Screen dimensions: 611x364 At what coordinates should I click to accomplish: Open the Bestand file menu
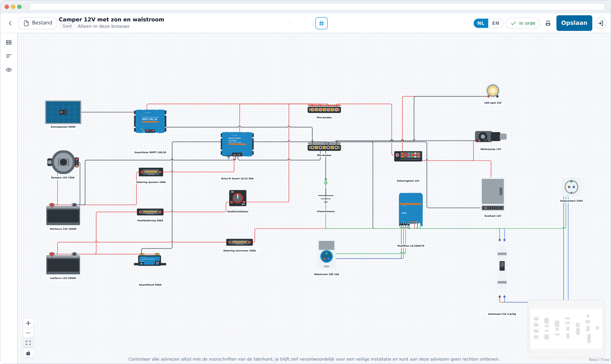pyautogui.click(x=38, y=23)
